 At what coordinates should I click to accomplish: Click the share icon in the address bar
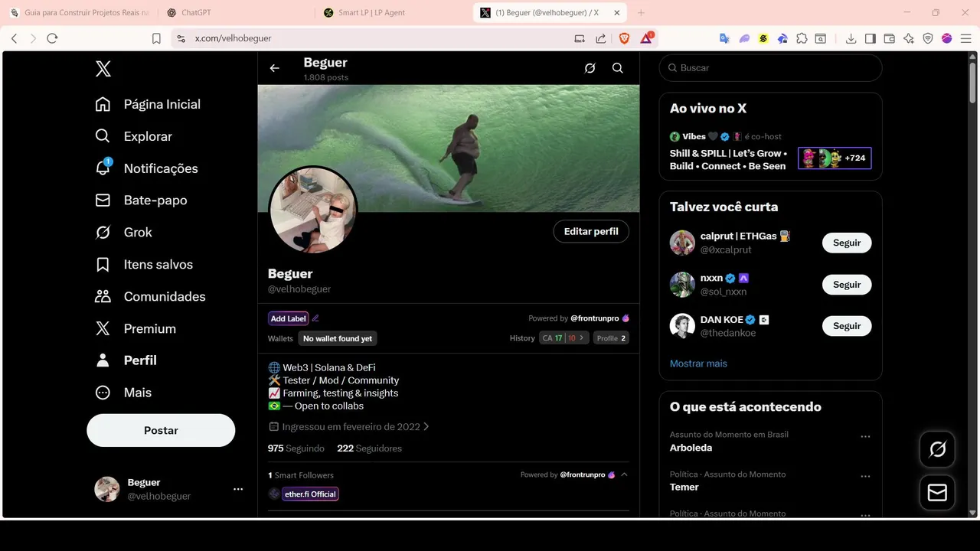click(x=601, y=38)
